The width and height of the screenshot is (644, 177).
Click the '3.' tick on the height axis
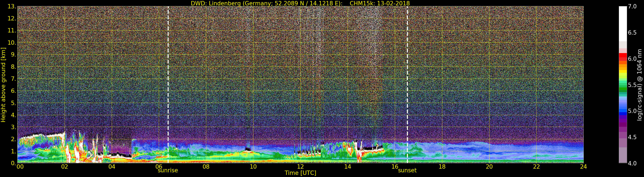(x=13, y=127)
